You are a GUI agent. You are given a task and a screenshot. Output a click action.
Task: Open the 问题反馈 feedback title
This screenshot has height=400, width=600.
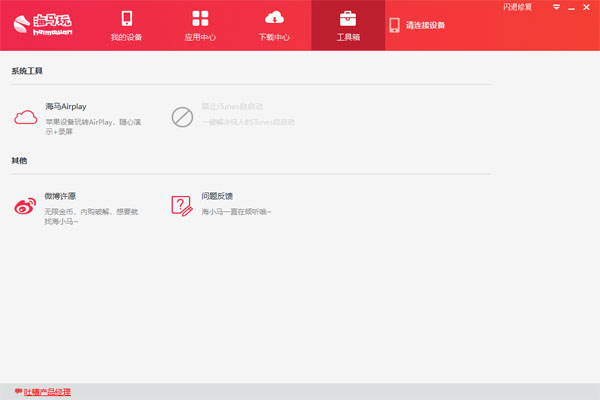click(217, 196)
